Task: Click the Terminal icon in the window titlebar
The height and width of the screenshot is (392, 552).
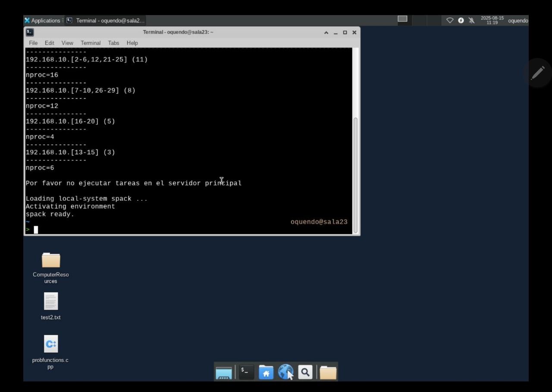Action: [29, 32]
